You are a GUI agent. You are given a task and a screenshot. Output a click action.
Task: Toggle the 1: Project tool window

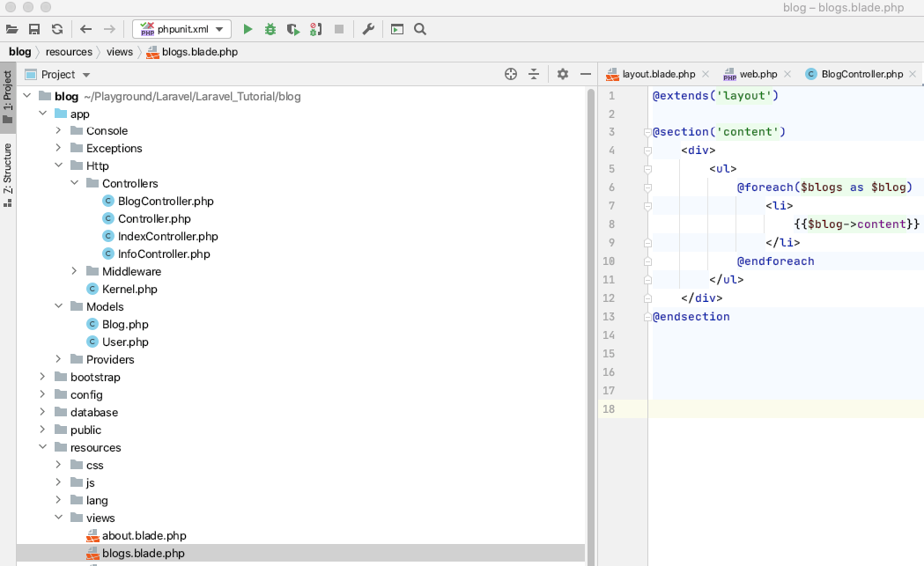click(x=8, y=97)
